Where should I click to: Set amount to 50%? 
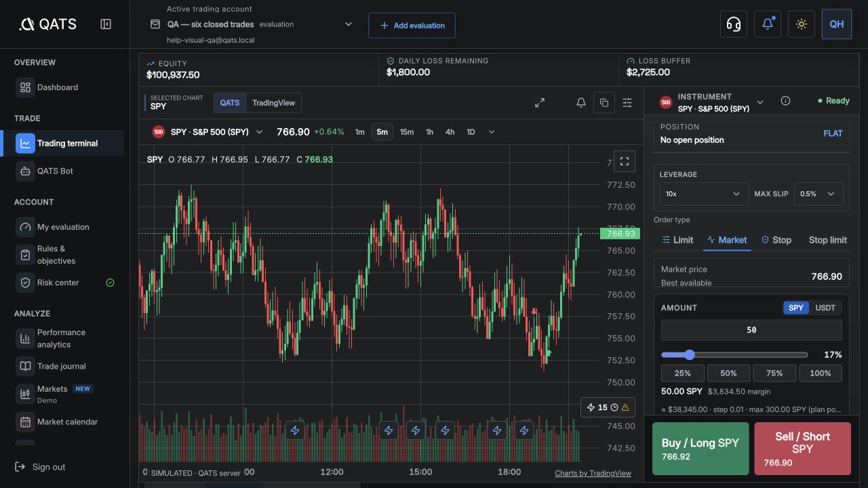pos(729,373)
